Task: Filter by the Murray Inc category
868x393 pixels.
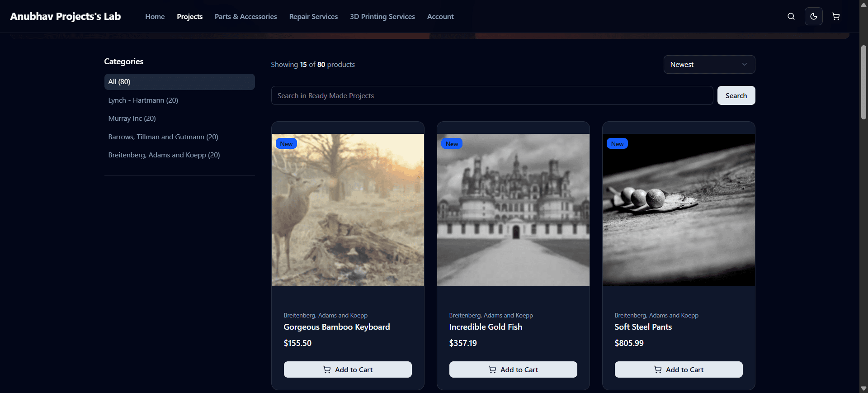Action: (132, 118)
